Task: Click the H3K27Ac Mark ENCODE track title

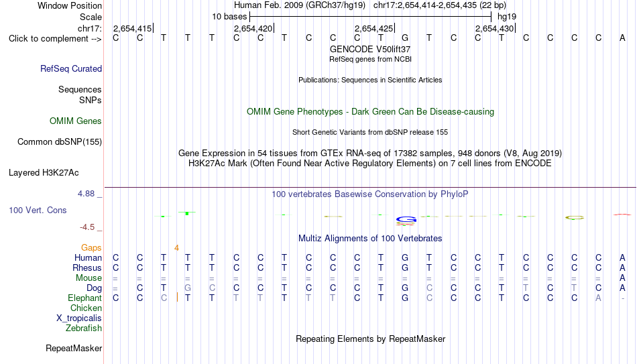Action: (370, 164)
